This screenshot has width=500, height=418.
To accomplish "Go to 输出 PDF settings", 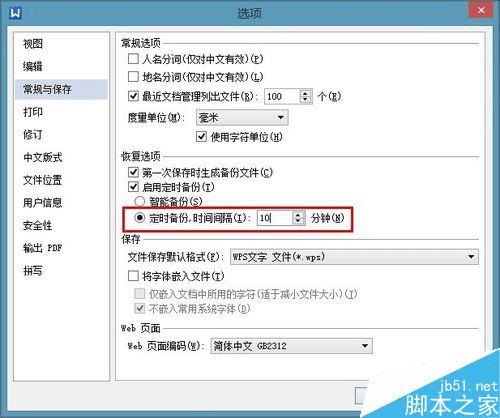I will tap(42, 248).
